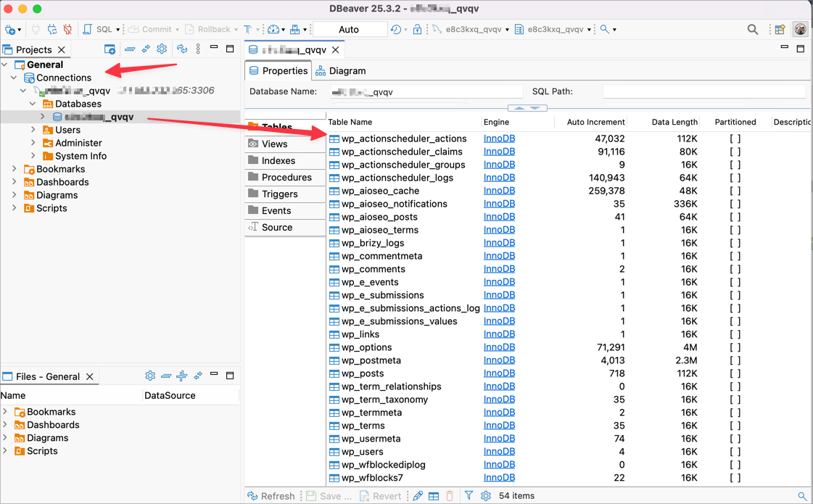Image resolution: width=813 pixels, height=504 pixels.
Task: Disconnect from the database
Action: (67, 29)
